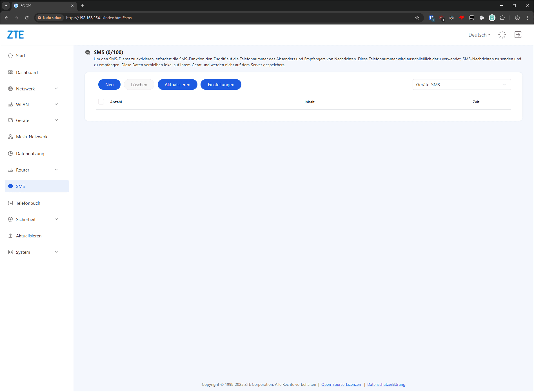Click the SMS header speech bubble icon
The height and width of the screenshot is (392, 534).
pyautogui.click(x=88, y=52)
